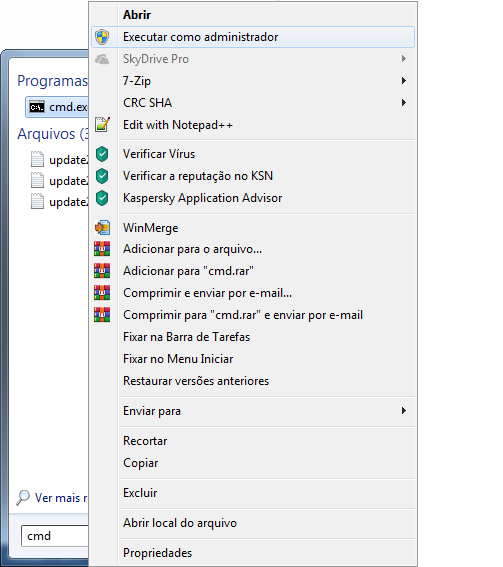Click WinRAR icon beside Adicionar para "cmd.rar"

pyautogui.click(x=102, y=271)
